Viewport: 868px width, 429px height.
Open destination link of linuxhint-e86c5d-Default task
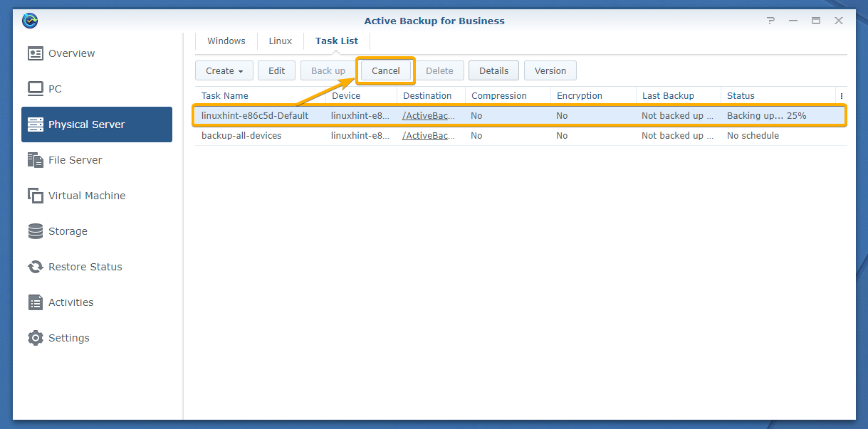pos(429,115)
